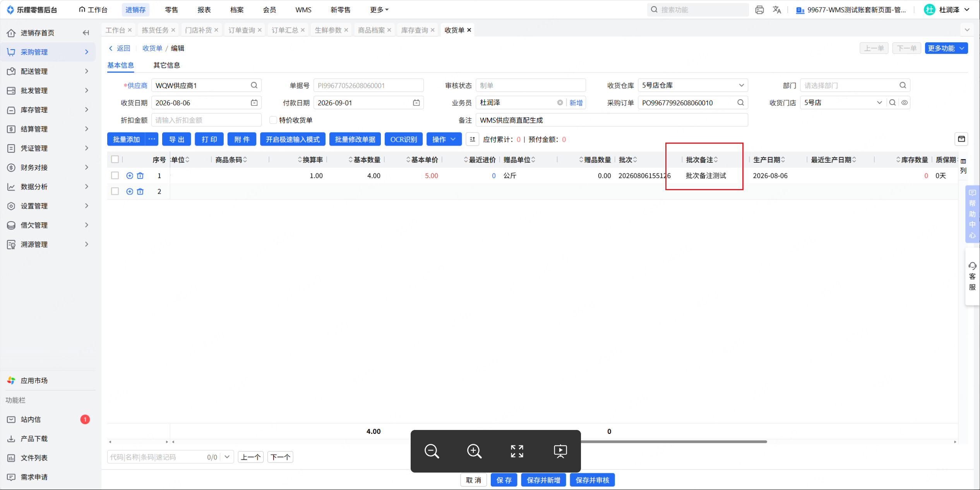Close the 收货单 tab

coord(469,30)
